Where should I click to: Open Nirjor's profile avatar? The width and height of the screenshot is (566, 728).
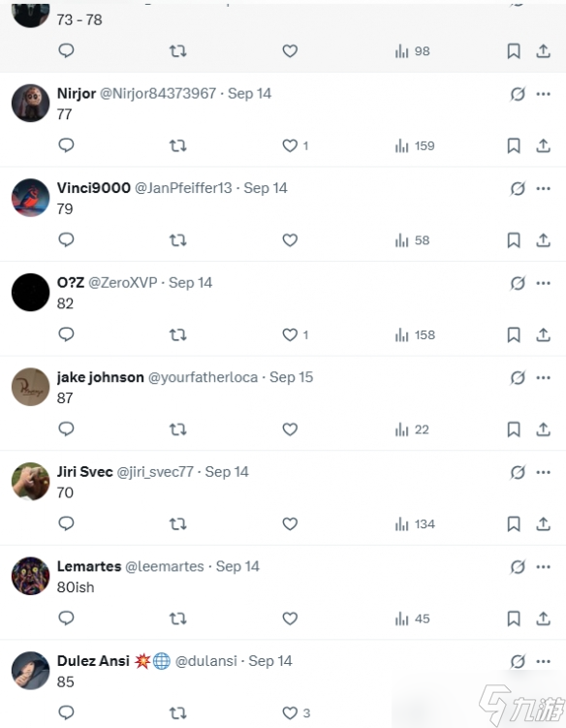tap(31, 103)
